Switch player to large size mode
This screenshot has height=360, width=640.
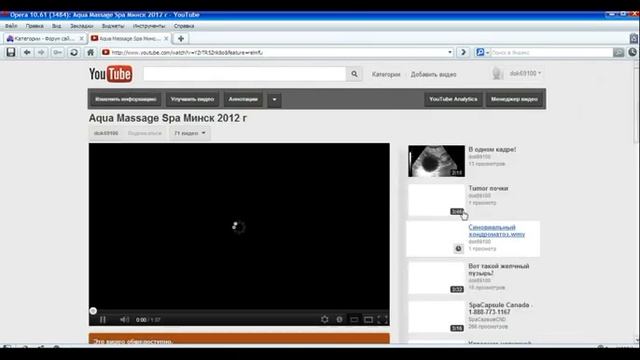(x=368, y=320)
